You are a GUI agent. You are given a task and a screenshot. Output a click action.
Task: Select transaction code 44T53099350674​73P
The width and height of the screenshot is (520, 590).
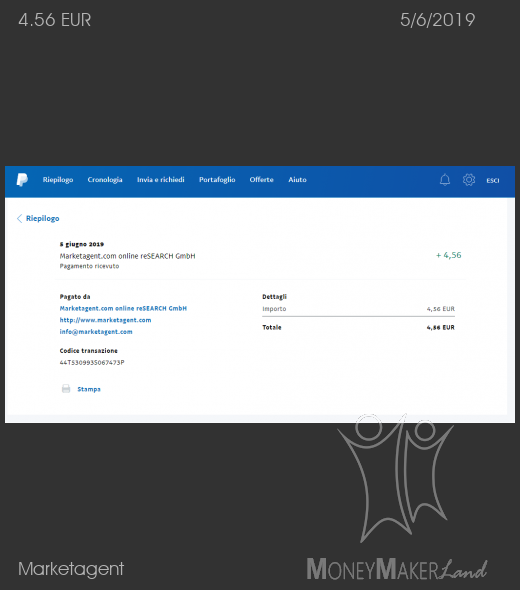(92, 362)
